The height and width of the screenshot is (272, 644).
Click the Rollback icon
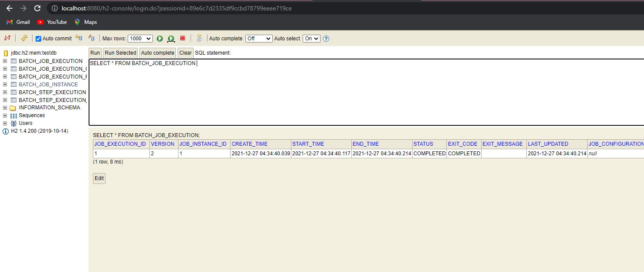(79, 38)
